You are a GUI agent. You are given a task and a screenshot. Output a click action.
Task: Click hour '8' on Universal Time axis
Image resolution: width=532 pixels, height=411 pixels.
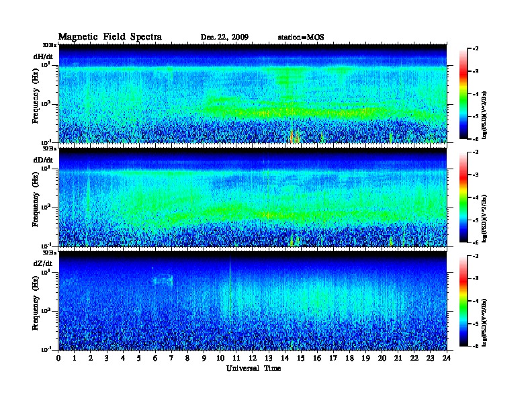pos(187,359)
